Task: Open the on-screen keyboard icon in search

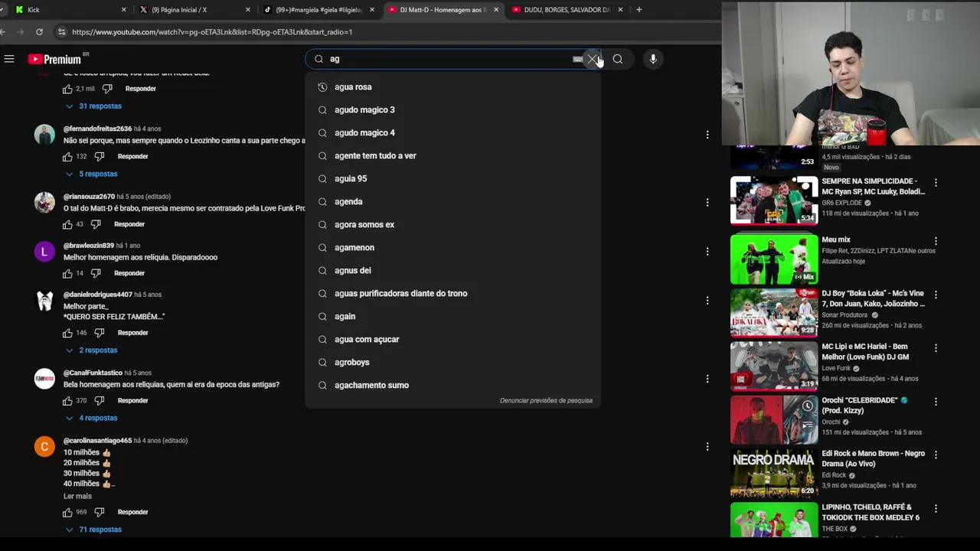Action: [x=578, y=59]
